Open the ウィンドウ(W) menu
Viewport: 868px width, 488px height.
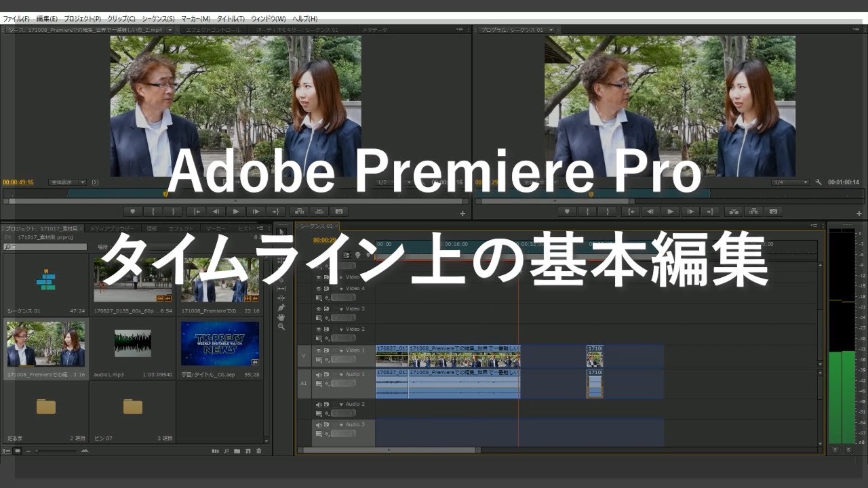coord(269,18)
